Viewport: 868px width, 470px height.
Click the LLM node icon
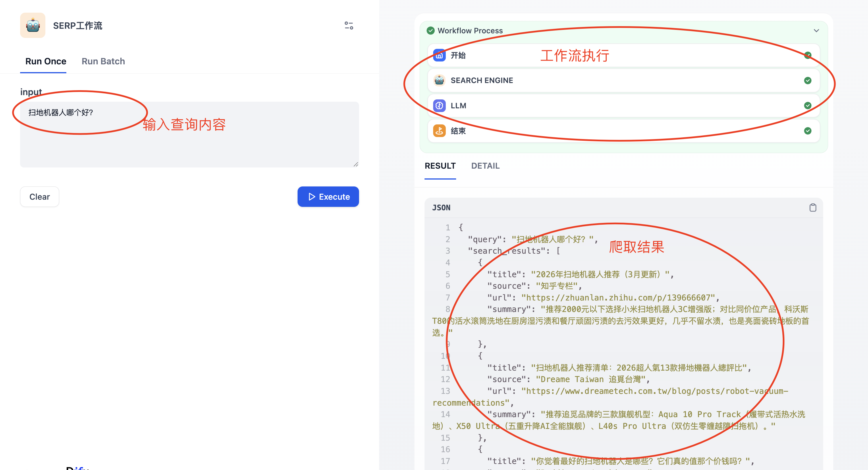439,106
